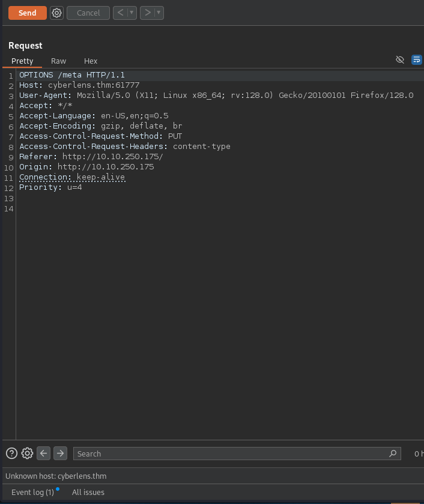Click line number 14 in gutter

pos(8,209)
